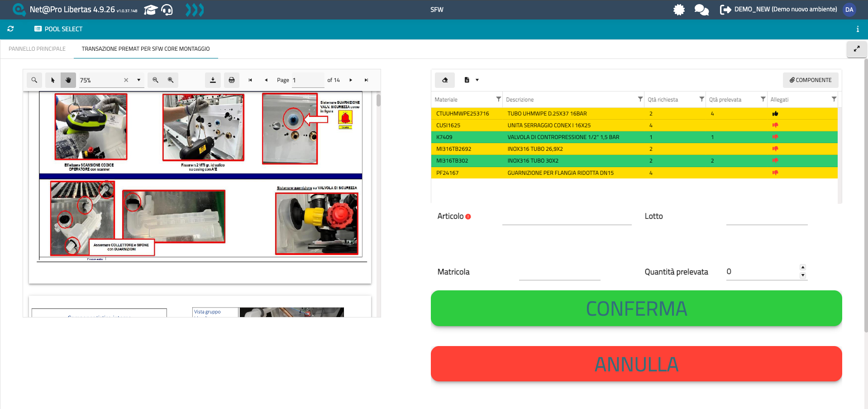Click the document icon above the table
This screenshot has height=409, width=868.
click(467, 80)
